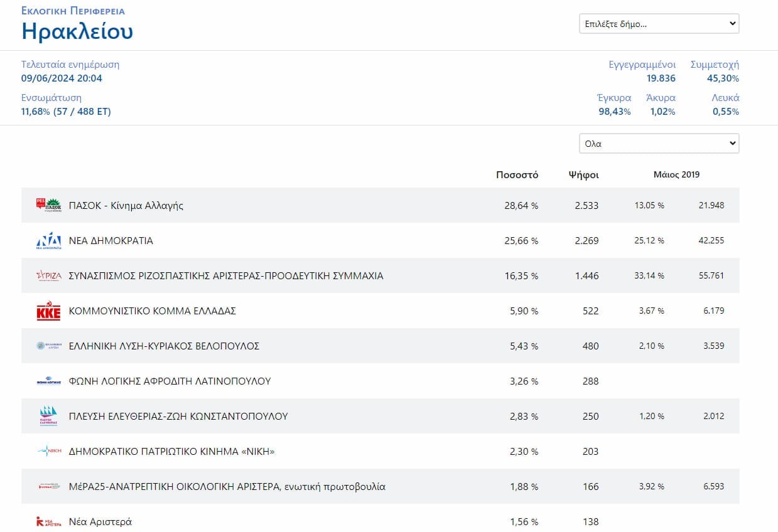Screen dimensions: 778x532
Task: Click ΕΛΛΗΝΙΚΗ ΛΥΣΗ percentage 5,43 %
Action: pyautogui.click(x=524, y=346)
